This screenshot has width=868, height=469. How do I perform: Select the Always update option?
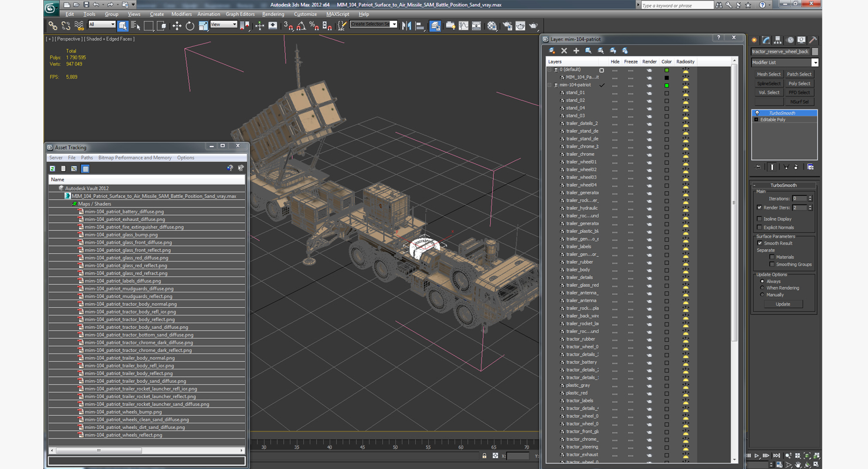762,281
